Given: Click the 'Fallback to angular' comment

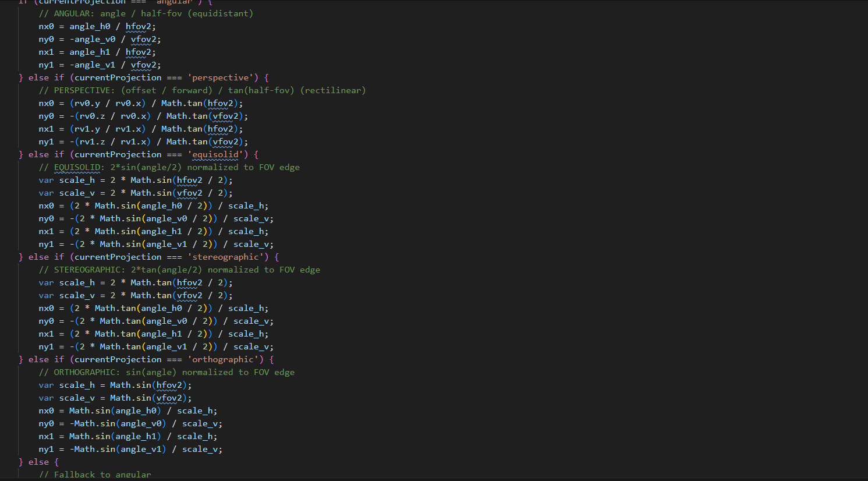Looking at the screenshot, I should 95,475.
